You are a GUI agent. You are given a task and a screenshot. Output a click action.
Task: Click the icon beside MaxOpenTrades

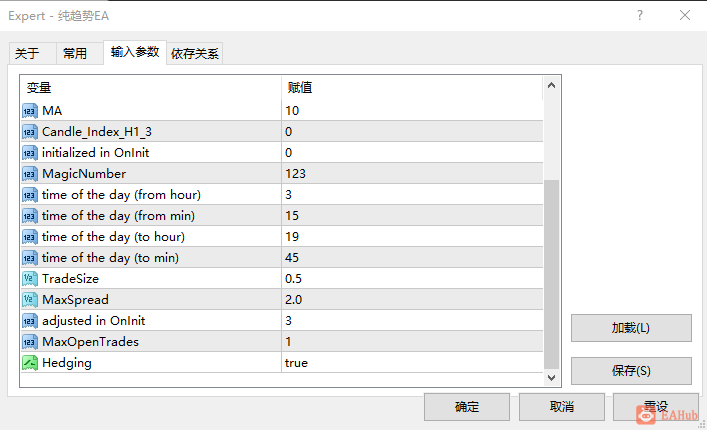[30, 342]
